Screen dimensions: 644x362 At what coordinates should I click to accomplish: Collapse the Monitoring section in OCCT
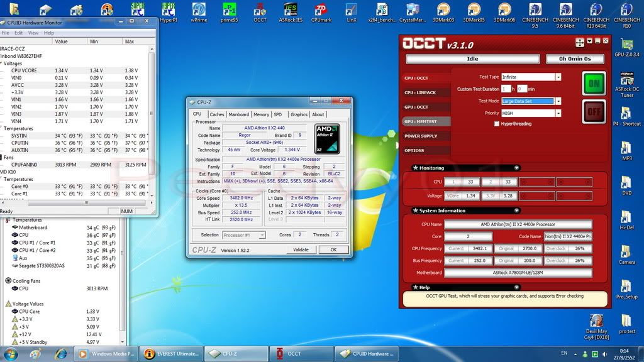click(517, 168)
